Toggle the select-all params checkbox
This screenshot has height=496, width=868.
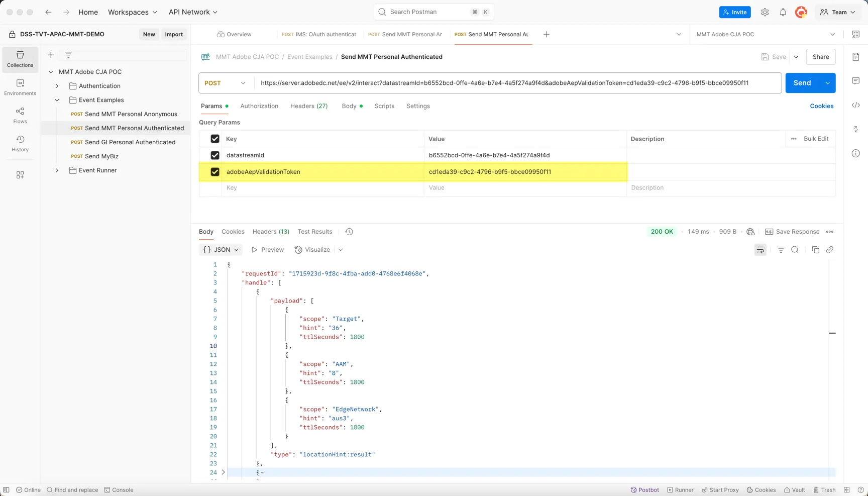(x=215, y=139)
